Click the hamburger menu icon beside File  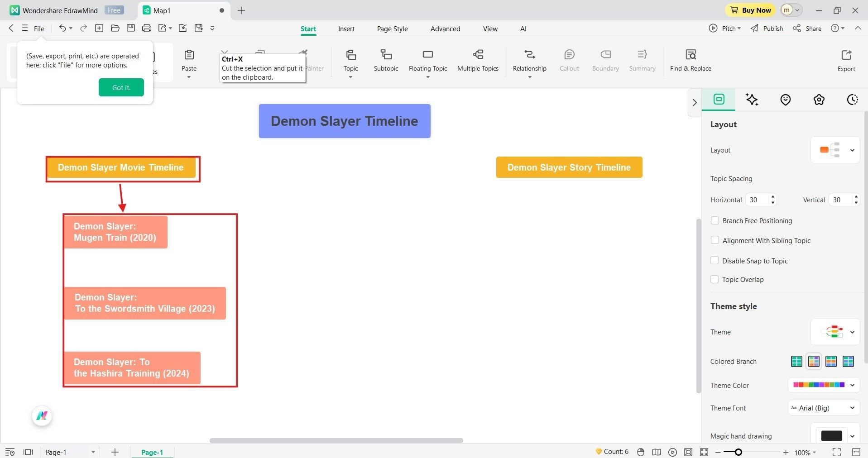[x=25, y=28]
